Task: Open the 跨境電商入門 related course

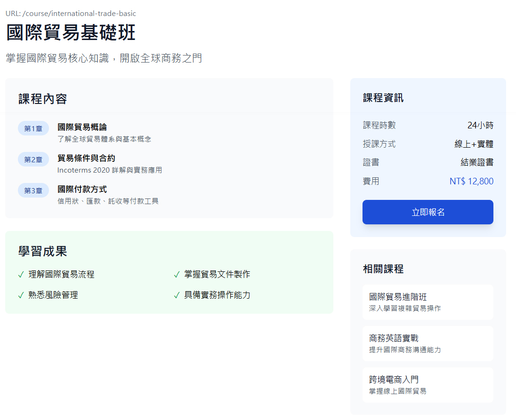Action: pyautogui.click(x=427, y=385)
